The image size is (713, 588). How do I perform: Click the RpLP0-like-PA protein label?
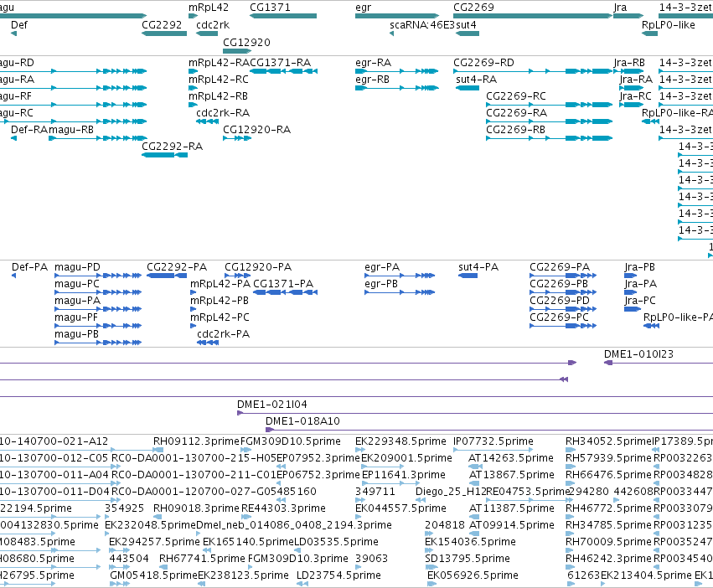[678, 317]
